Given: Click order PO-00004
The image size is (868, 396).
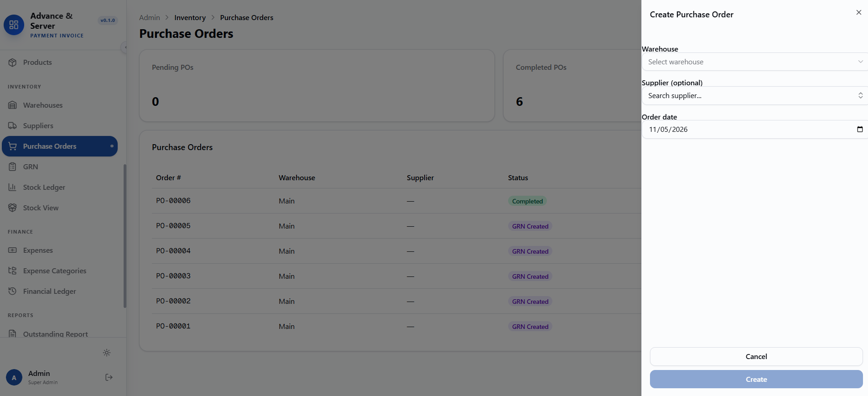Looking at the screenshot, I should click(173, 251).
